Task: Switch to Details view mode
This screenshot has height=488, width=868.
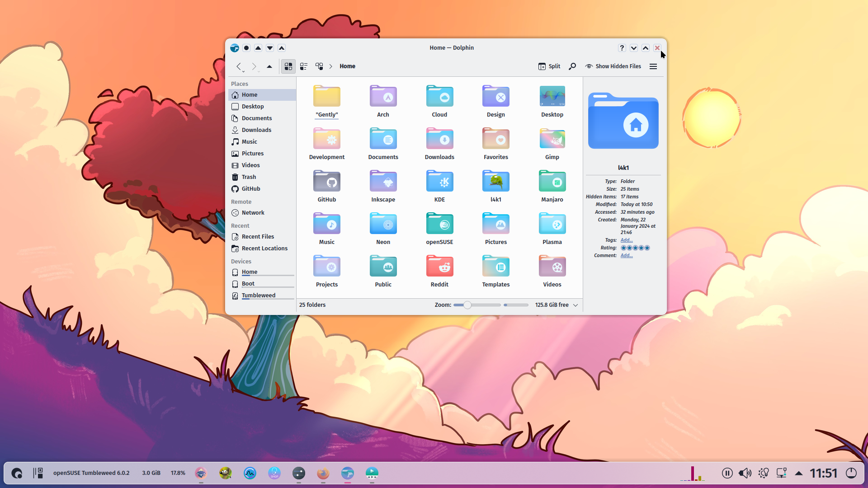Action: pyautogui.click(x=319, y=66)
